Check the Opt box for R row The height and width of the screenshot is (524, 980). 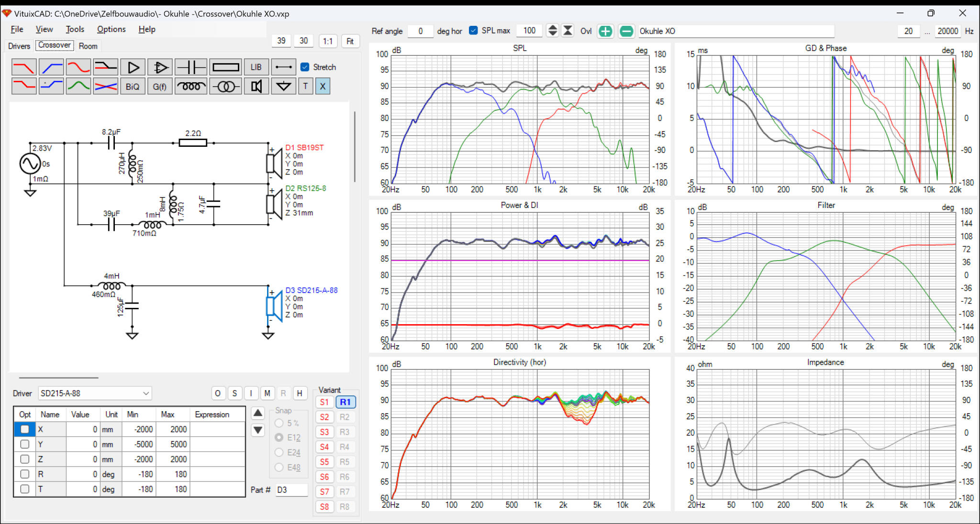pyautogui.click(x=25, y=474)
